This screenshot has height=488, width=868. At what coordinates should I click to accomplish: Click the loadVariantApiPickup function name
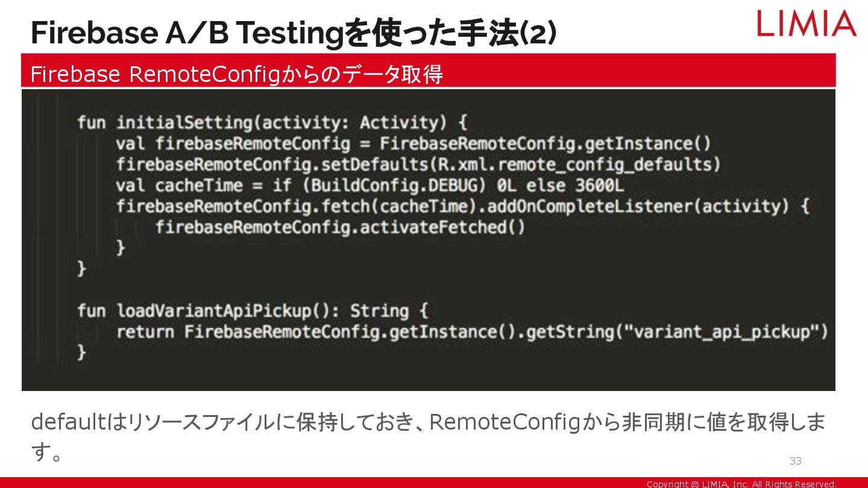pos(214,311)
